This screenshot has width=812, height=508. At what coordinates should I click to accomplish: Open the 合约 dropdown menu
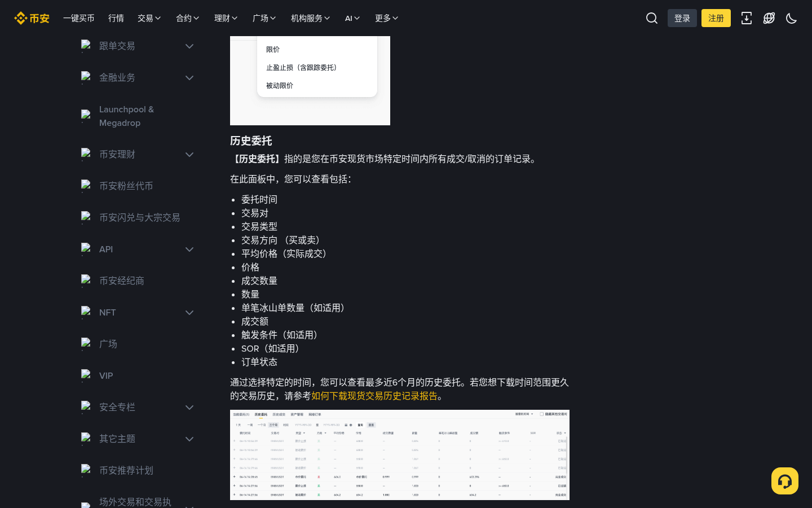tap(188, 18)
